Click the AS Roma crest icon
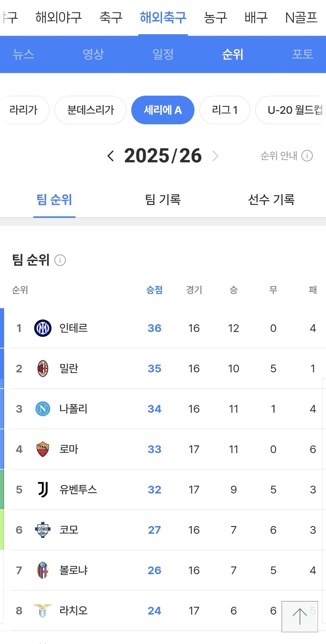Viewport: 326px width, 644px height. point(43,449)
